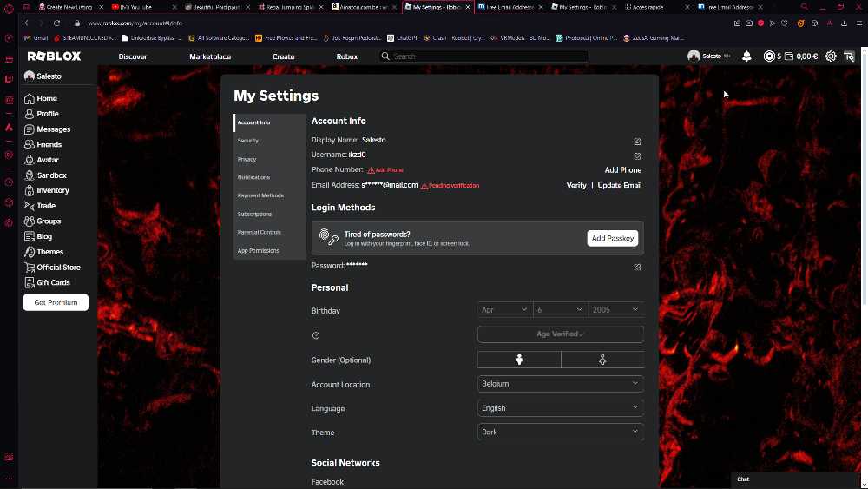Select the female gender option

click(602, 360)
